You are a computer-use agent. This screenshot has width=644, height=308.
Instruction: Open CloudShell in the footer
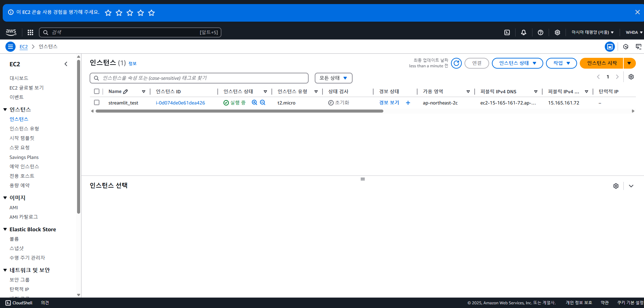pos(19,303)
